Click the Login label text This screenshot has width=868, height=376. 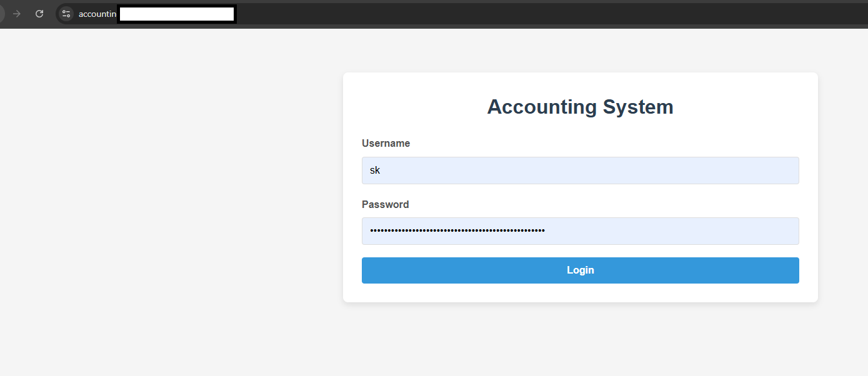pyautogui.click(x=580, y=270)
